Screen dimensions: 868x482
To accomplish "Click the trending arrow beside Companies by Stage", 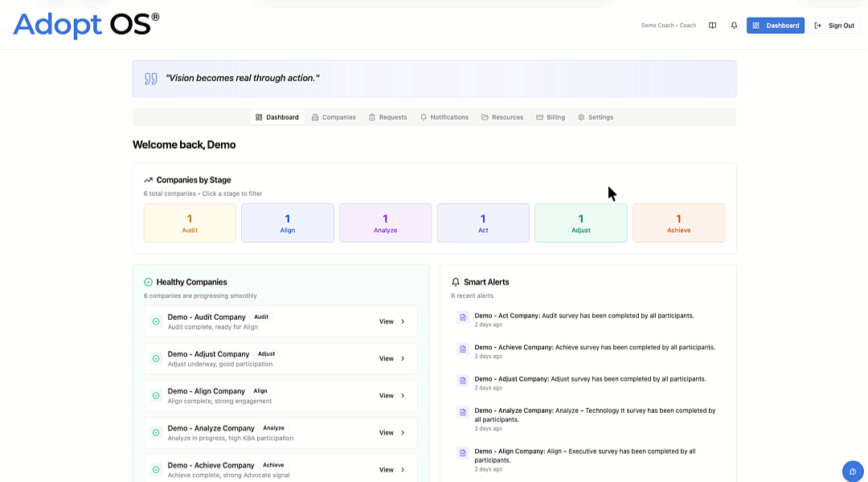I will (147, 179).
